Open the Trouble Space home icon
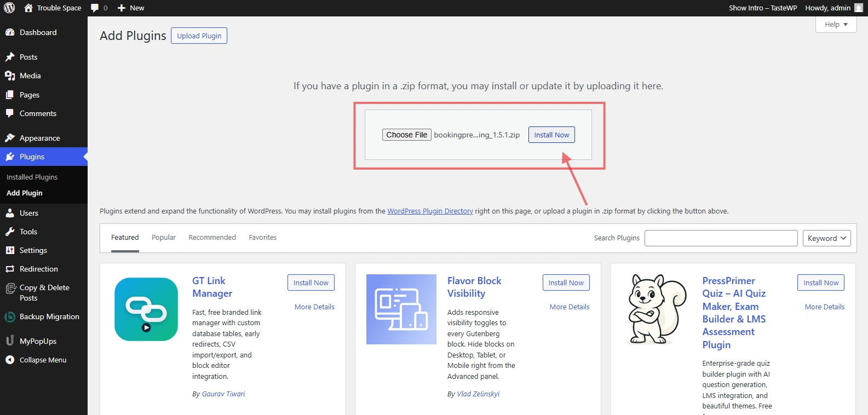The width and height of the screenshot is (868, 415). pos(28,8)
